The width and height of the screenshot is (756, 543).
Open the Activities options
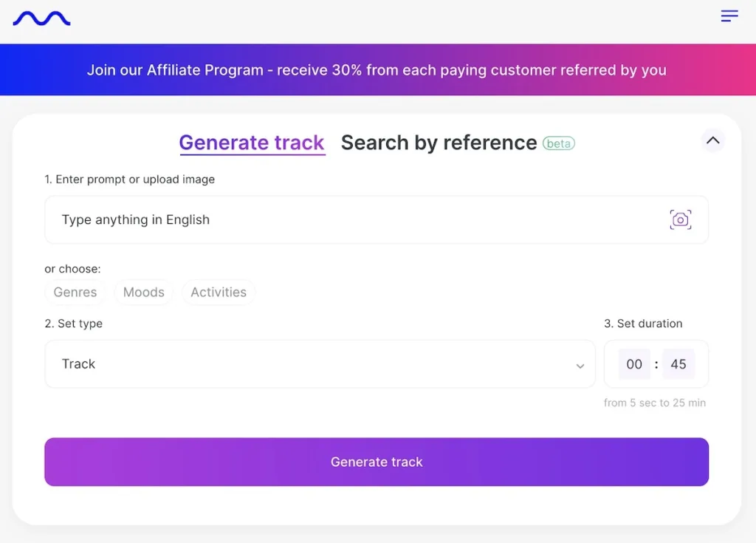pyautogui.click(x=219, y=292)
